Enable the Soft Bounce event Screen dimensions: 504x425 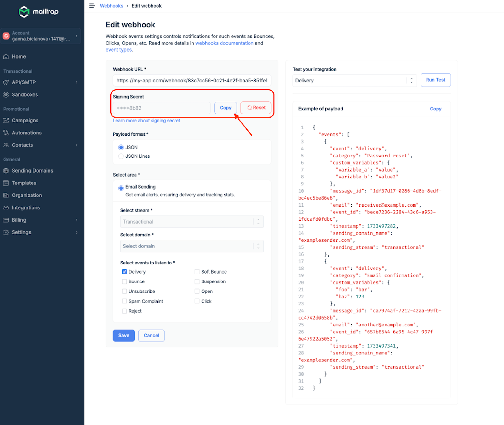click(197, 272)
